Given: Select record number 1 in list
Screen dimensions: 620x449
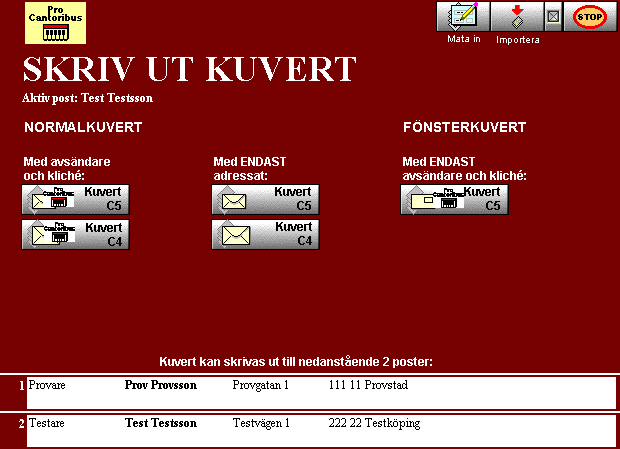Looking at the screenshot, I should tap(21, 384).
